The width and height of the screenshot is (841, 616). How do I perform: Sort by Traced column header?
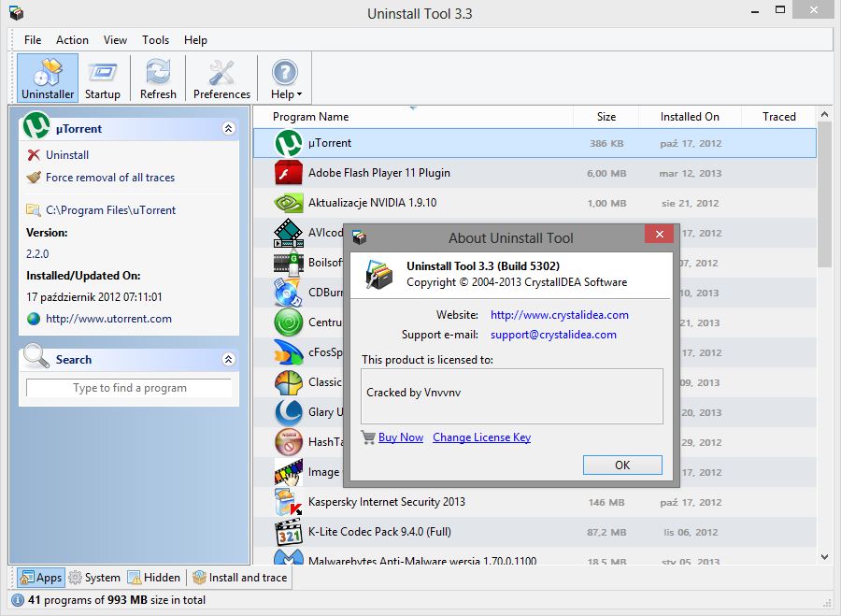pyautogui.click(x=778, y=117)
